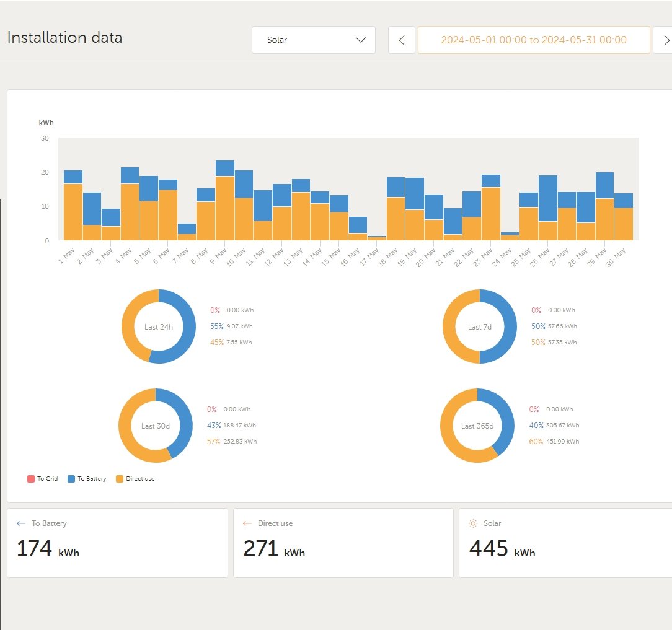The width and height of the screenshot is (672, 630).
Task: Click the previous period left arrow
Action: pos(402,40)
